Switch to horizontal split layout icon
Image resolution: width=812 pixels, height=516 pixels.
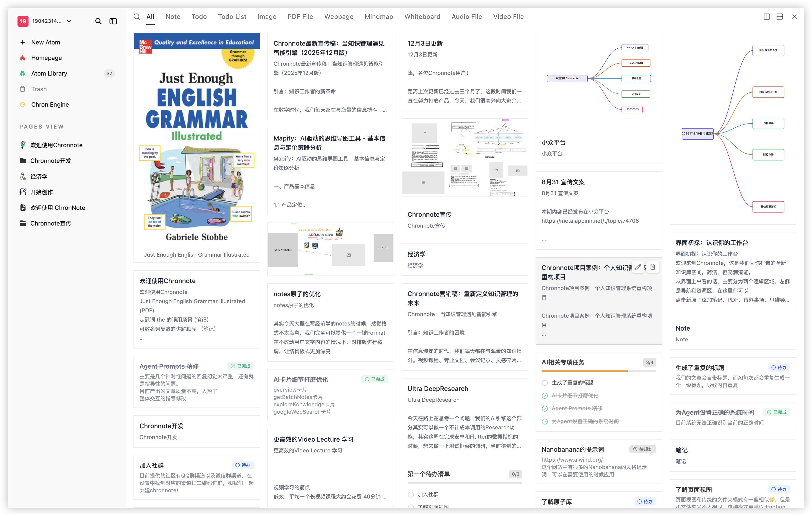tap(780, 17)
